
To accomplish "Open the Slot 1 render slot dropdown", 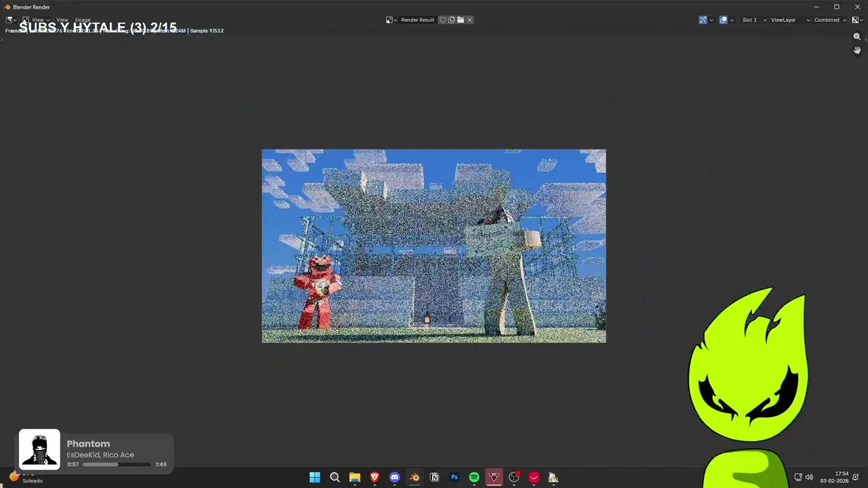I will coord(754,20).
